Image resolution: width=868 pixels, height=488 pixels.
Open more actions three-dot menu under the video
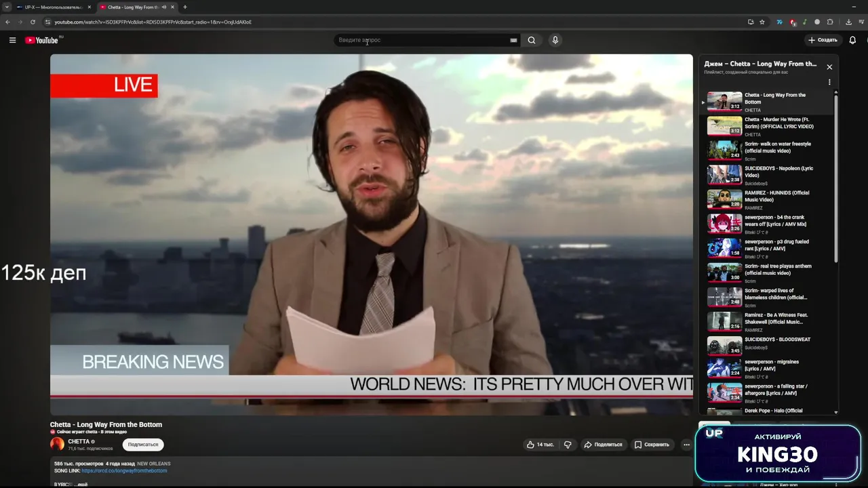(x=686, y=445)
